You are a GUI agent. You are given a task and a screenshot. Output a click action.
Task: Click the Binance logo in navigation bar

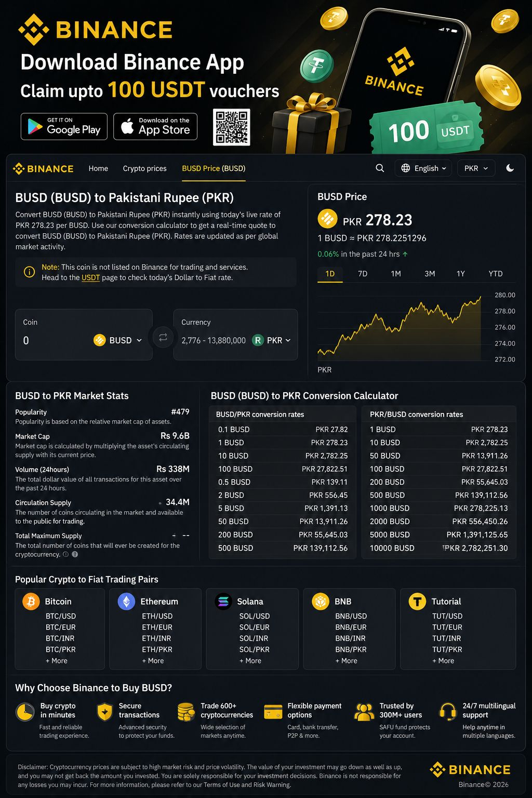pos(43,169)
